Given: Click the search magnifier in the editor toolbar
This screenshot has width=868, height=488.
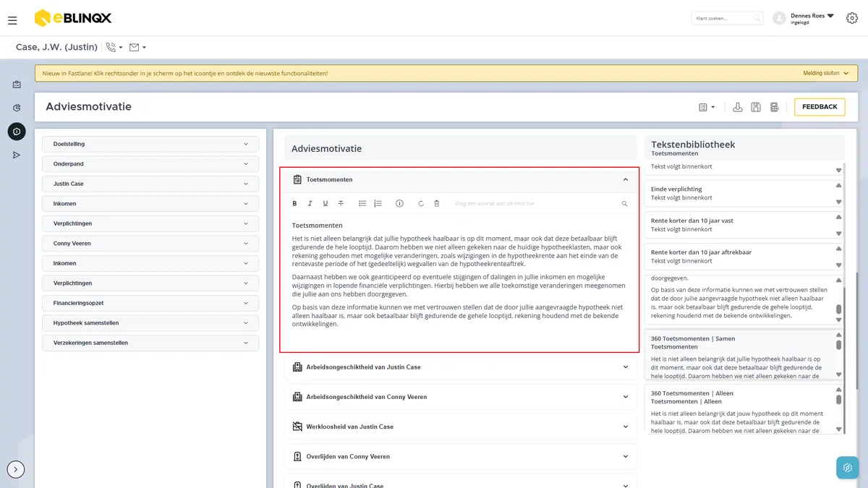Looking at the screenshot, I should tap(624, 204).
